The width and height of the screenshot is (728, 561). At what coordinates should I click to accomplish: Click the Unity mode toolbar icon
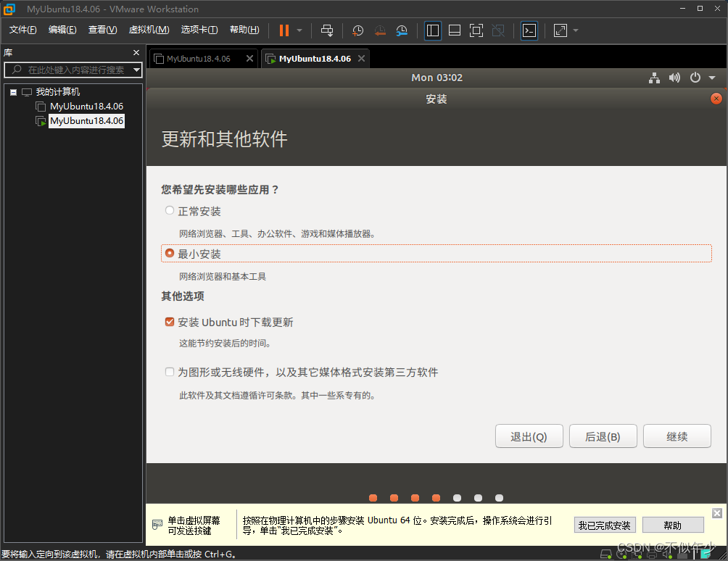tap(498, 30)
